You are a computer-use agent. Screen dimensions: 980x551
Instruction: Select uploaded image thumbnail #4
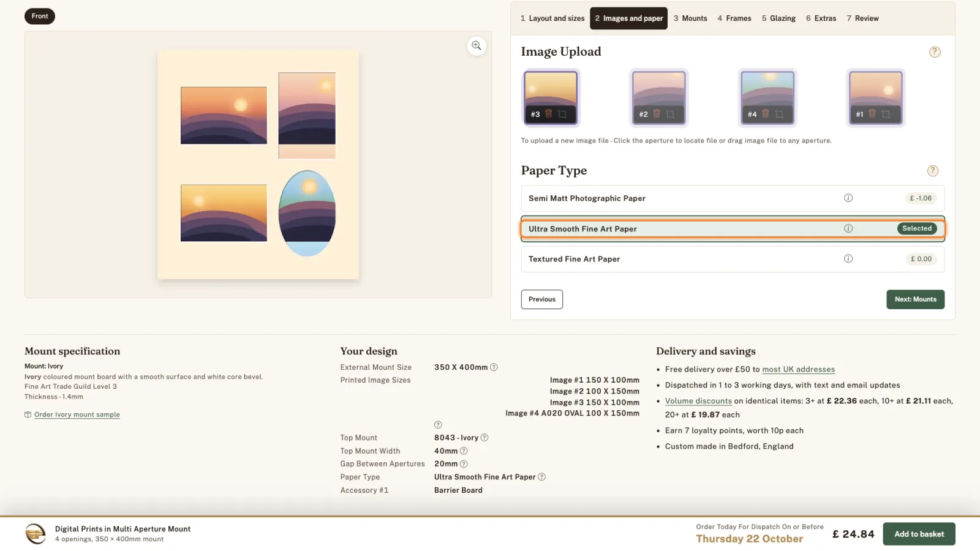(767, 98)
